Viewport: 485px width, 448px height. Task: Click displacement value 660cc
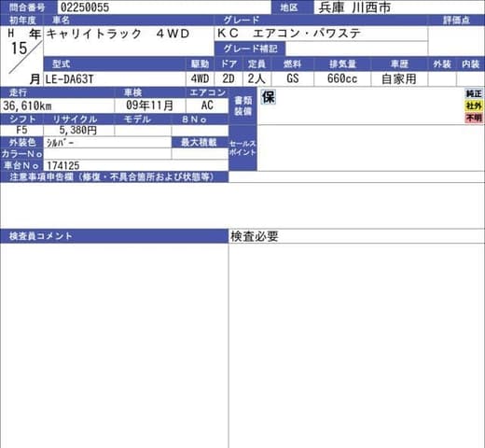click(x=342, y=78)
